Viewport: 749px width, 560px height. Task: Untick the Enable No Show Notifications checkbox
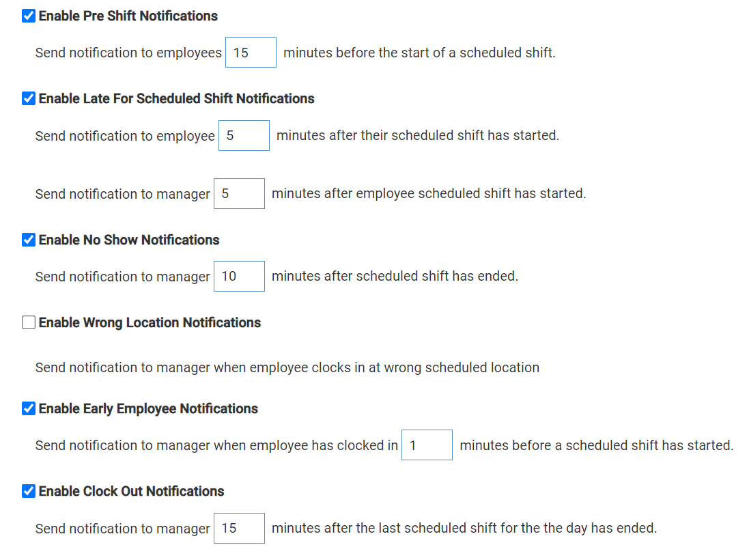click(29, 240)
